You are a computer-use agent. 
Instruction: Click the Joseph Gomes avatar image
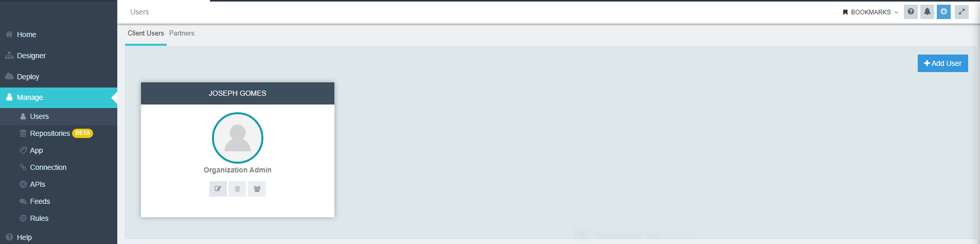(x=238, y=138)
